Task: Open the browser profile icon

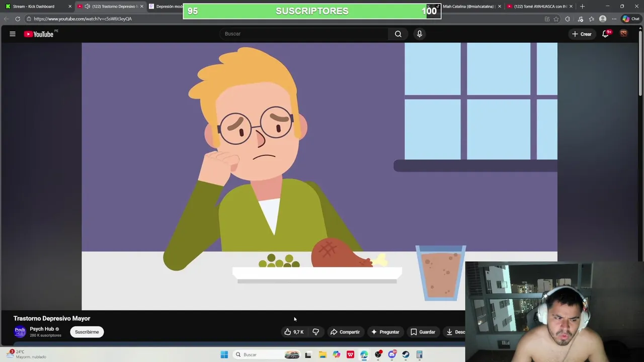Action: point(603,19)
